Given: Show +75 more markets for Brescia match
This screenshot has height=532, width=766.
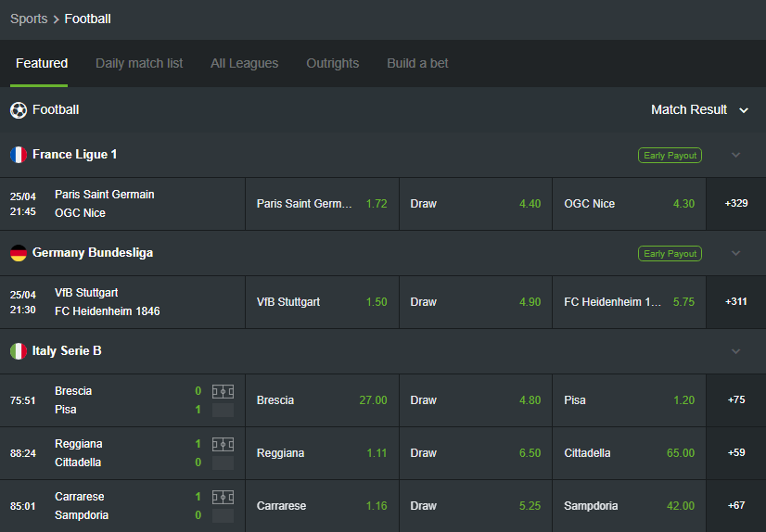Looking at the screenshot, I should pos(736,400).
